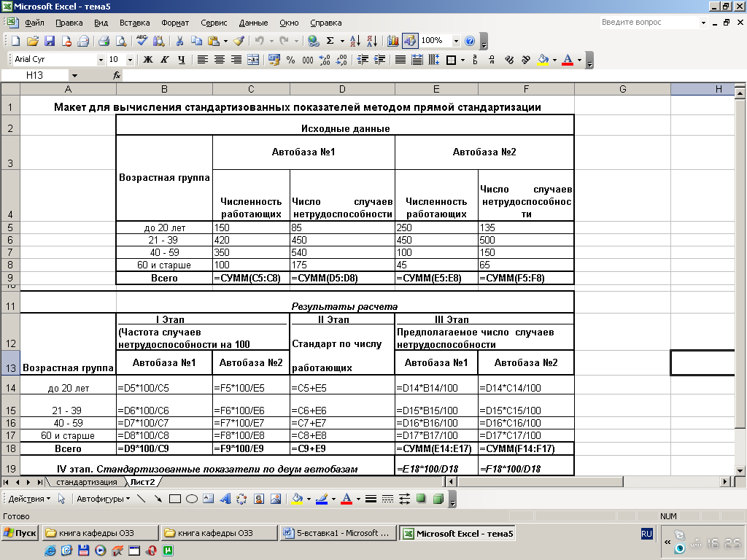Save the workbook with floppy icon
This screenshot has width=747, height=560.
[50, 41]
